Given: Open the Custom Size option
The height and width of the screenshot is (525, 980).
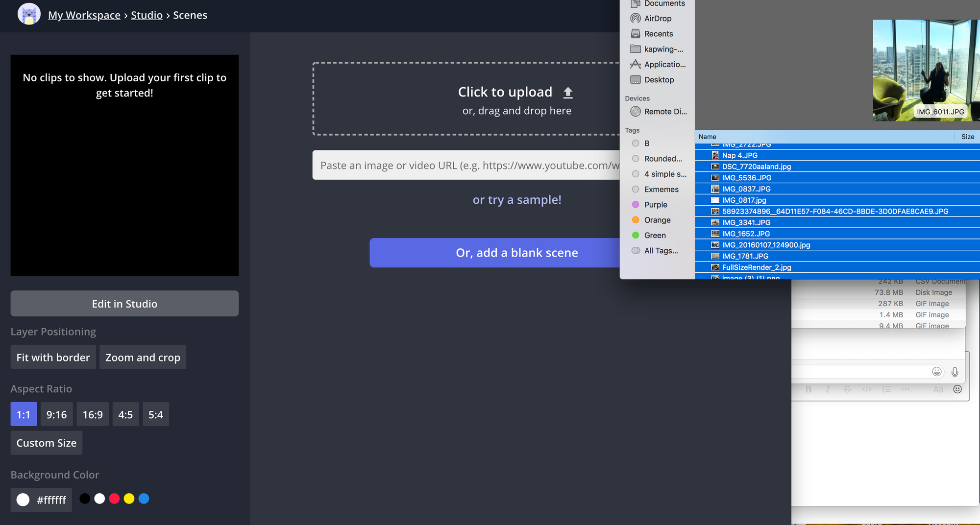Looking at the screenshot, I should click(x=47, y=443).
